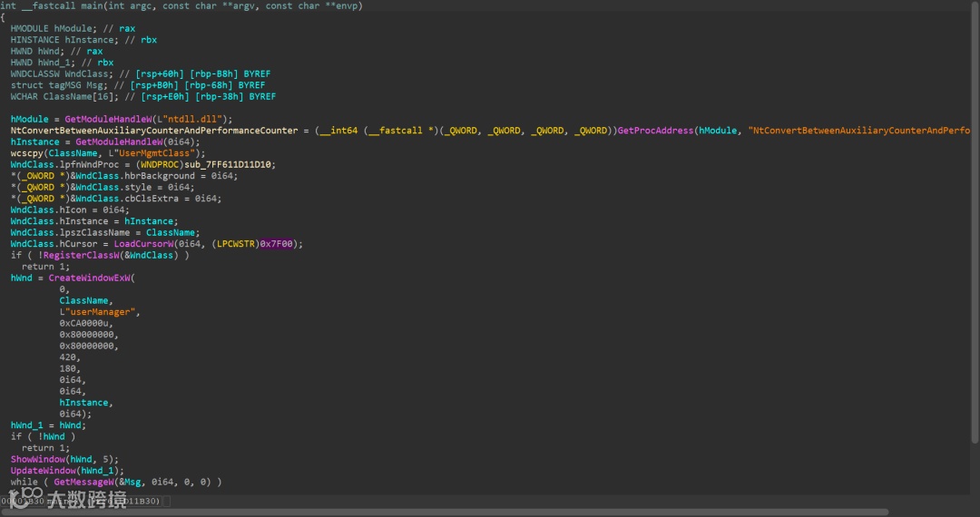The width and height of the screenshot is (980, 517).
Task: Select the 0xCA0000u window style constant
Action: [x=85, y=323]
